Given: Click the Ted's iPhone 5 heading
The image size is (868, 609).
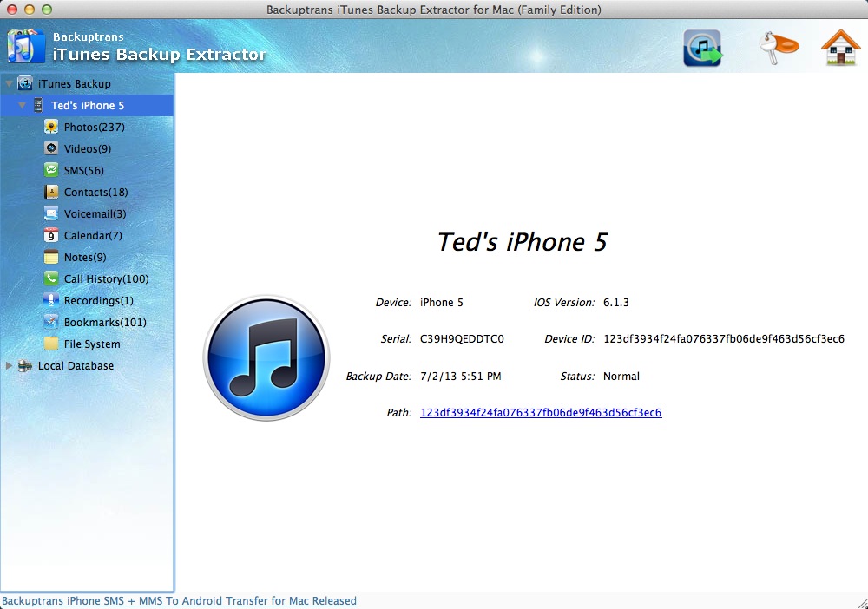Looking at the screenshot, I should click(523, 242).
